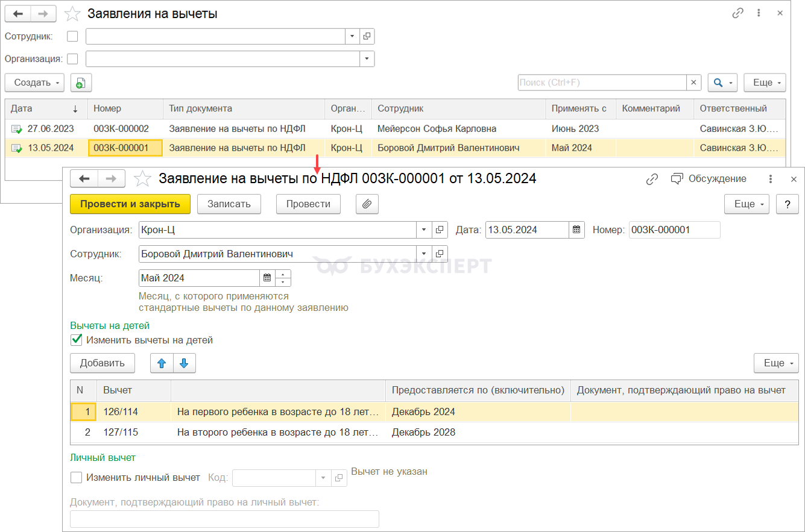
Task: Open the Сотрудник record in document form
Action: point(440,254)
